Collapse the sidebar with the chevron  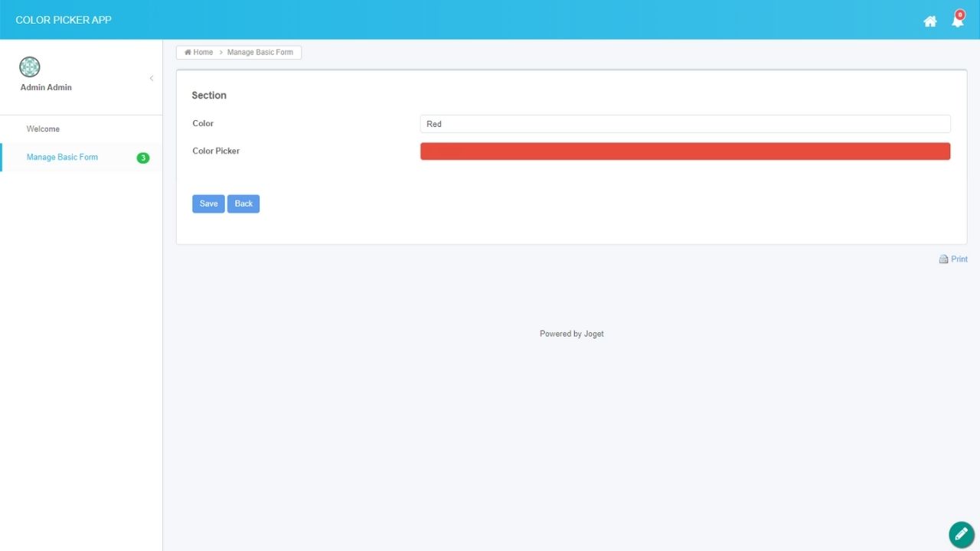pos(152,78)
